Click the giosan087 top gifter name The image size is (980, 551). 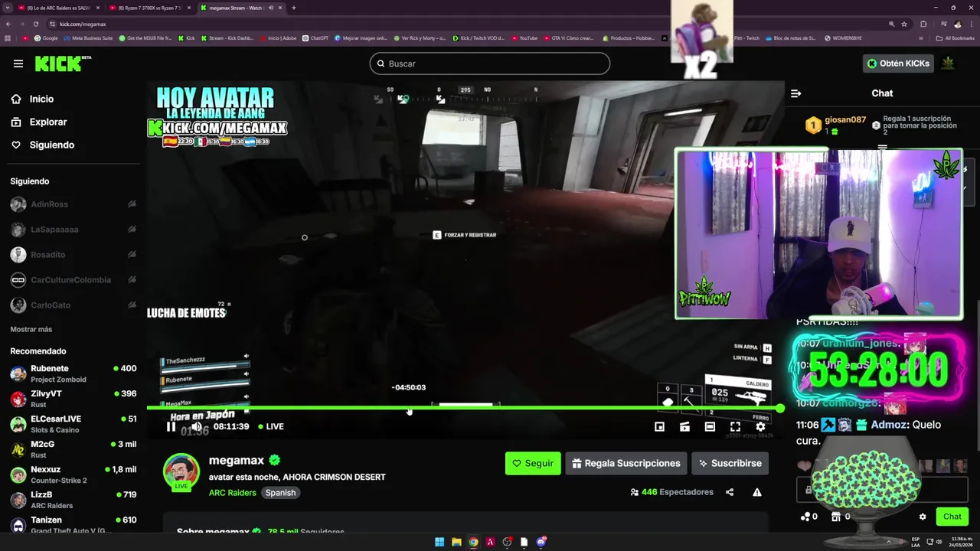[845, 120]
